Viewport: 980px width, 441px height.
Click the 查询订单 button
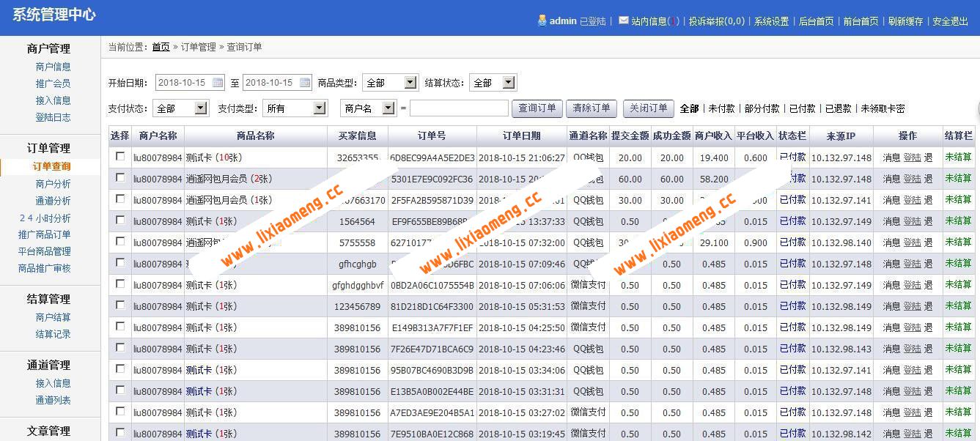[x=538, y=108]
